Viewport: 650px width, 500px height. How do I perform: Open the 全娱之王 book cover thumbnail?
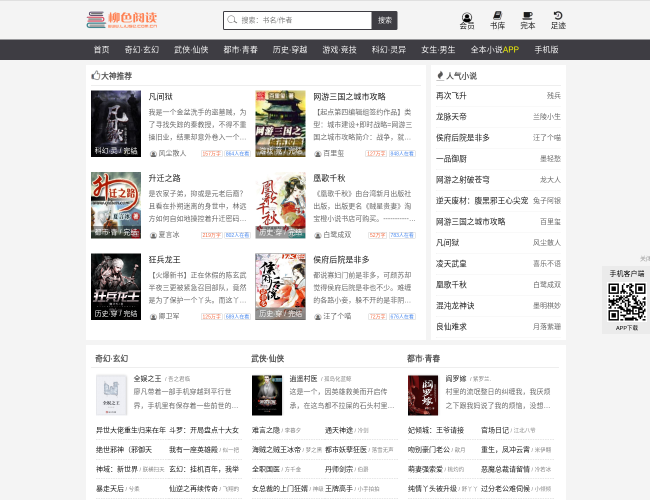(112, 395)
